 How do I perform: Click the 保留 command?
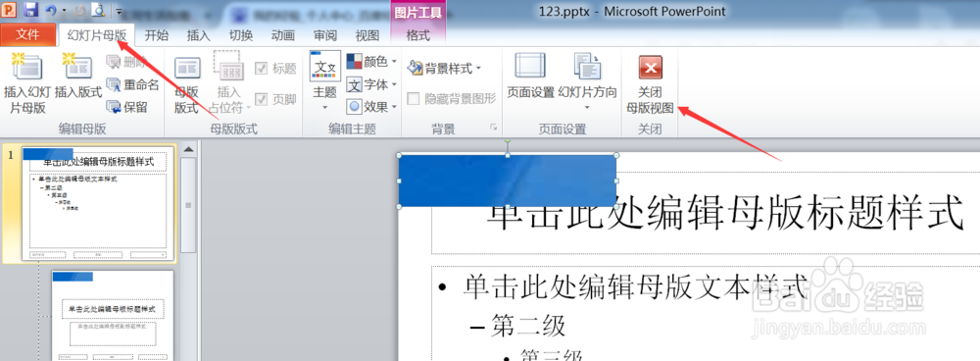pyautogui.click(x=127, y=107)
